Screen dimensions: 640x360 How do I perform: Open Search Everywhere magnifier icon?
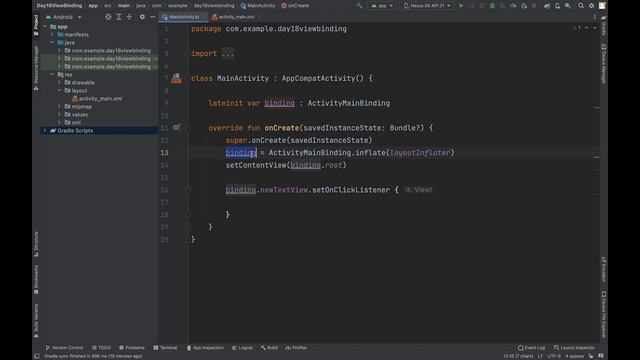point(581,6)
